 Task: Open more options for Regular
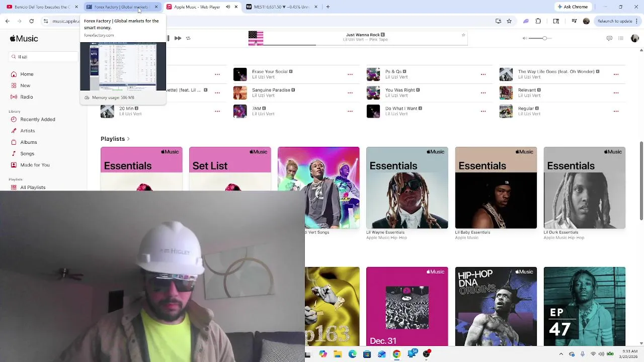pos(616,111)
